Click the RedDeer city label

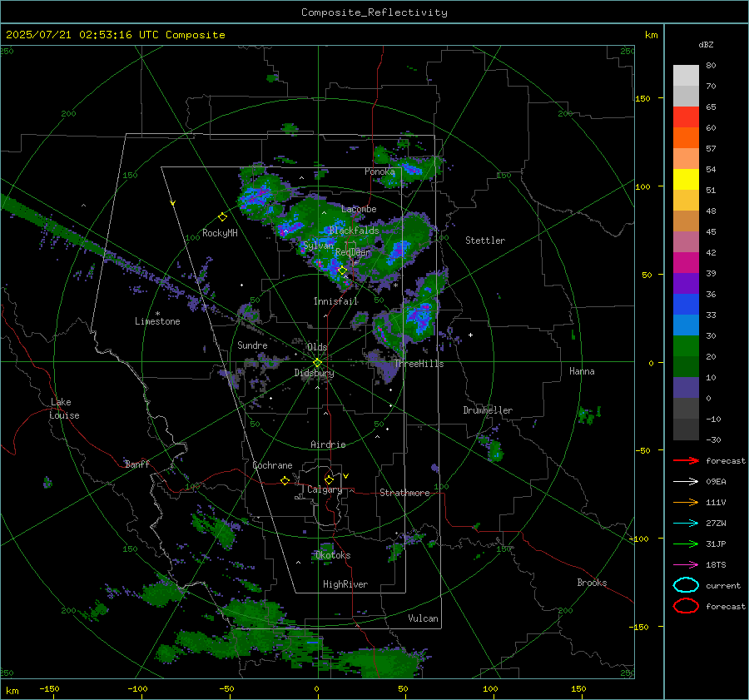(353, 252)
